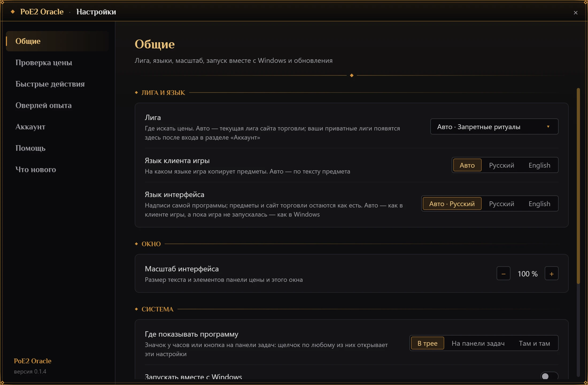Open Быстрые действия in sidebar

(x=57, y=84)
